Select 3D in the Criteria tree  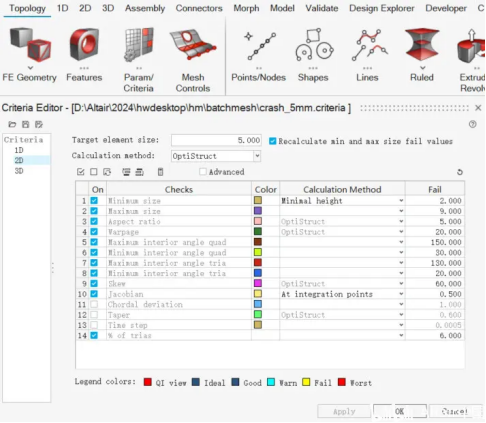coord(19,171)
